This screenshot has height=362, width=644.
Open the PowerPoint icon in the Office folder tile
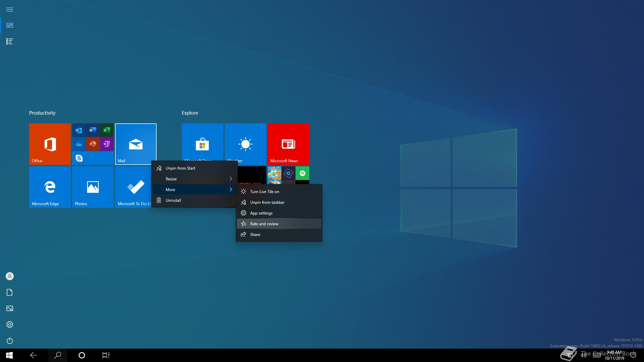[x=93, y=144]
